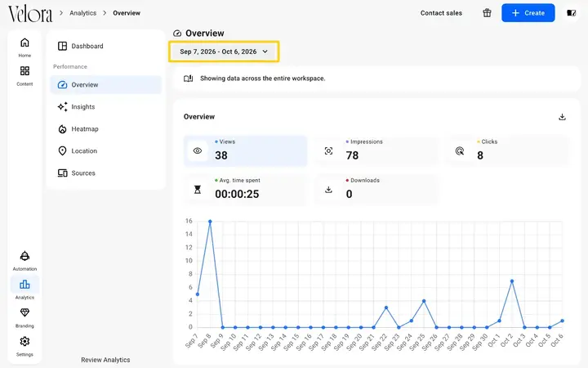The height and width of the screenshot is (368, 588).
Task: Open the Location analytics page
Action: [105, 151]
